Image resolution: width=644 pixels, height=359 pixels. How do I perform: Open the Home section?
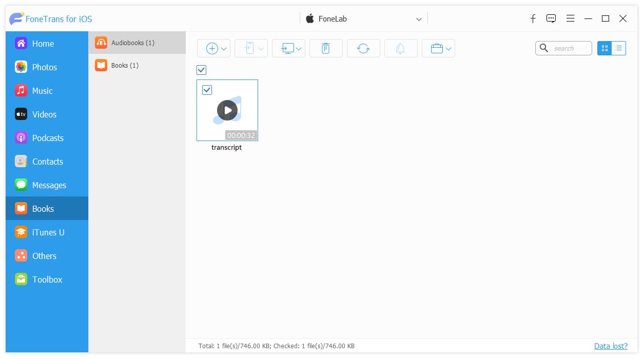tap(47, 44)
